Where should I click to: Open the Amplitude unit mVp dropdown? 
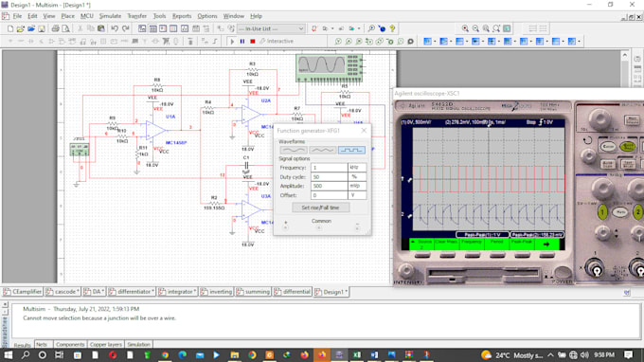[357, 186]
